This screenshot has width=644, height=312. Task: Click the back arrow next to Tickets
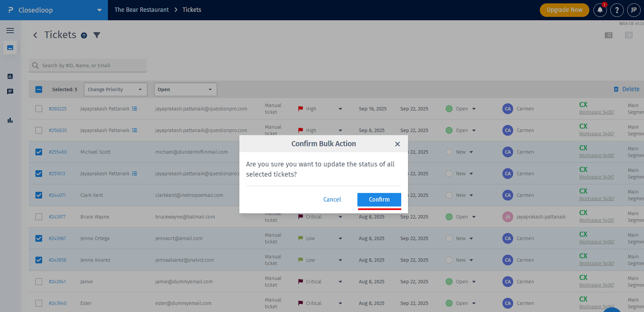coord(35,35)
